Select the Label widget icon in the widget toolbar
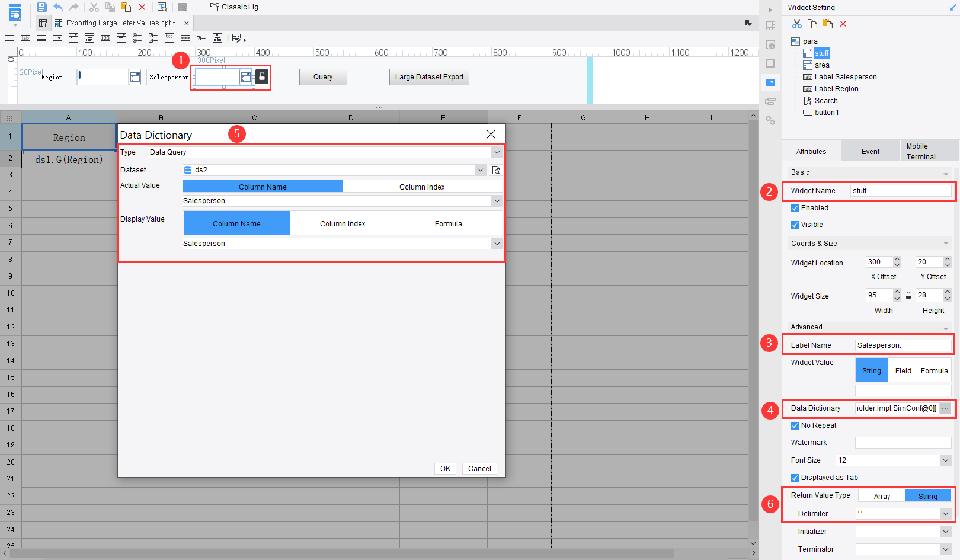 25,37
